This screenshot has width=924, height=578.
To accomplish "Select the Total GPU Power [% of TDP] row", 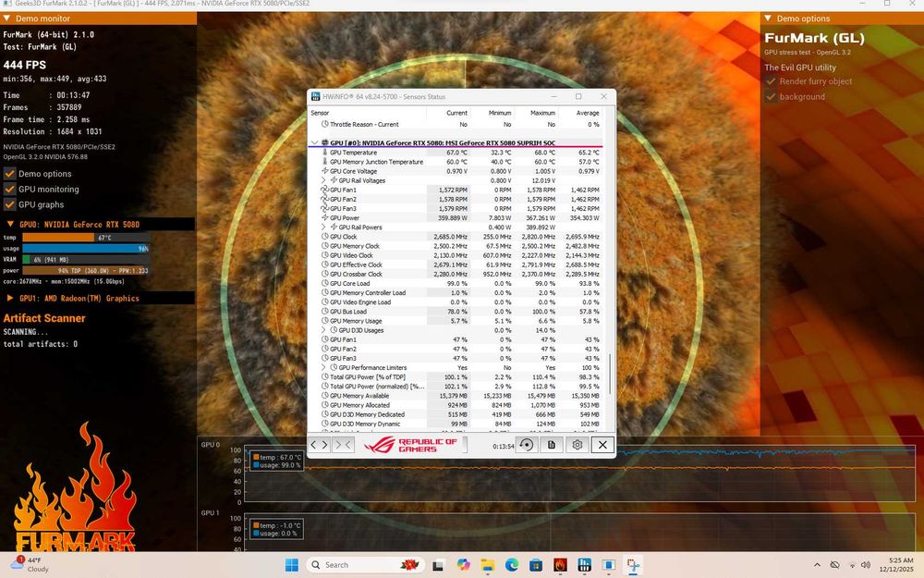I will pyautogui.click(x=456, y=377).
